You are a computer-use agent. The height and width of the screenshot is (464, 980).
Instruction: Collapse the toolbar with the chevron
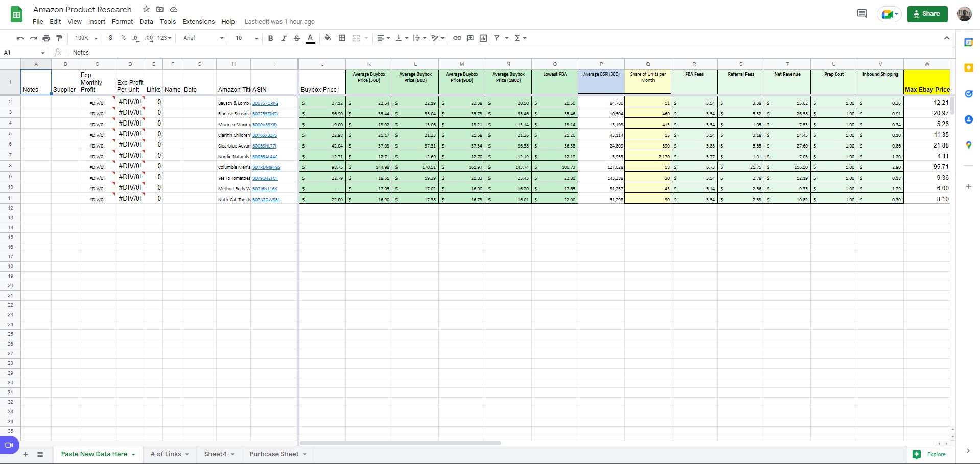pyautogui.click(x=946, y=38)
